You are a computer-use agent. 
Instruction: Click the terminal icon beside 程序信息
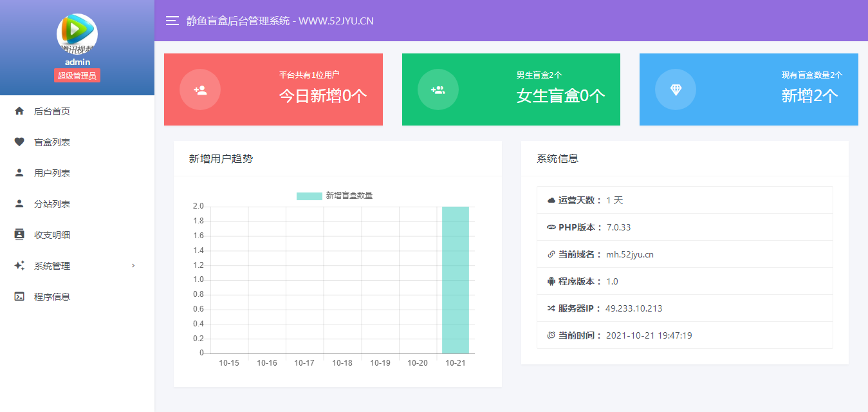[19, 297]
